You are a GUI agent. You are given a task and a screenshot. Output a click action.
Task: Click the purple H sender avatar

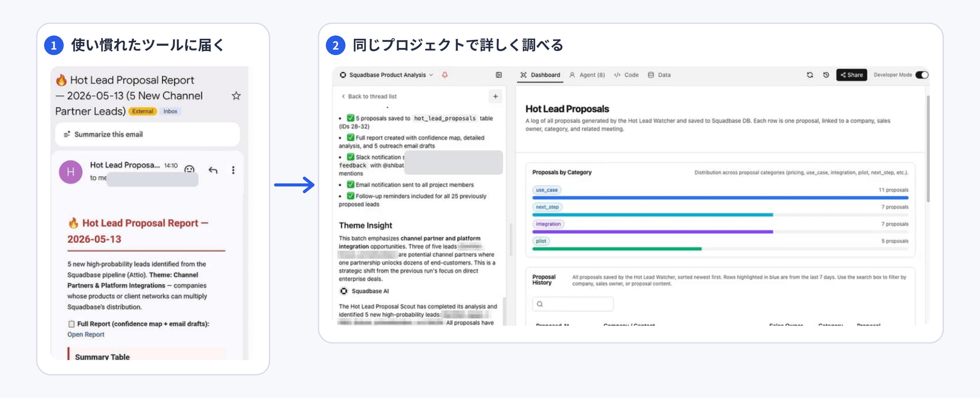point(71,172)
